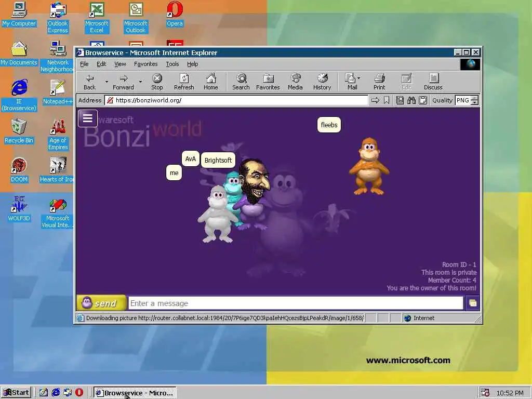Click the Browservice taskbar button

click(x=135, y=393)
